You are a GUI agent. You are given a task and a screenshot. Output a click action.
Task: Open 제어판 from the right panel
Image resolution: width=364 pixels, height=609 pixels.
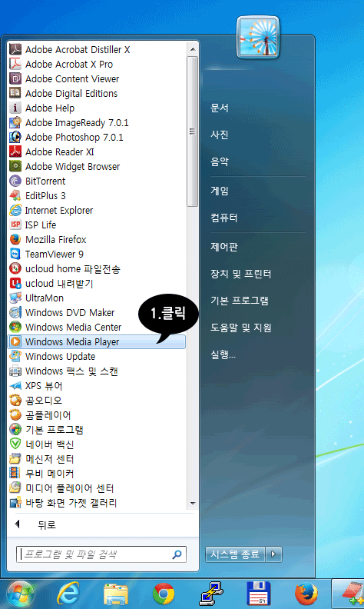(224, 247)
